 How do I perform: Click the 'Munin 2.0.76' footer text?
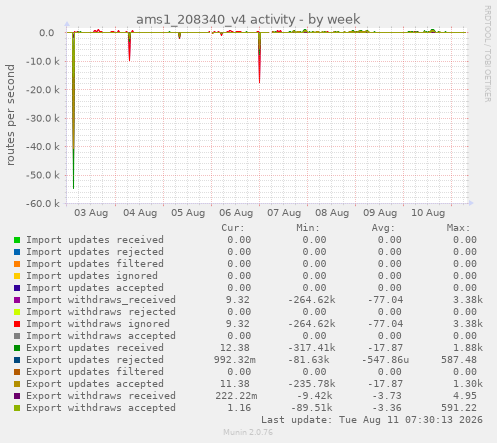[248, 432]
